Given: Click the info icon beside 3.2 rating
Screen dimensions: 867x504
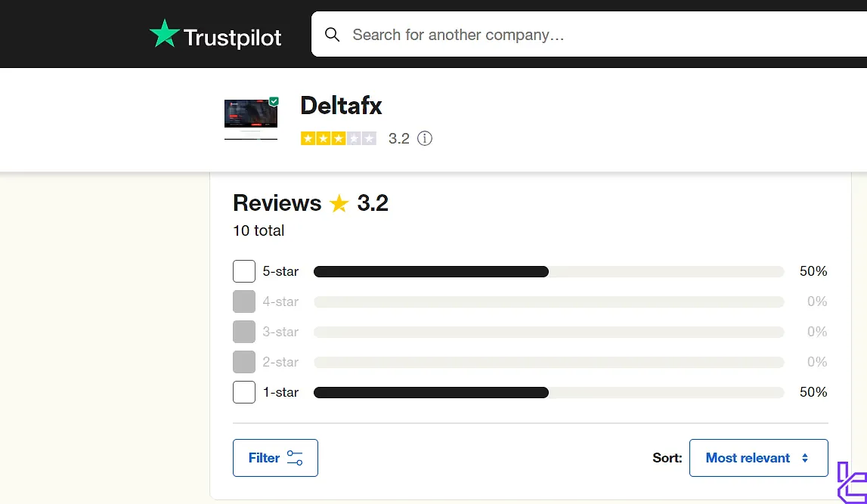Looking at the screenshot, I should [425, 138].
